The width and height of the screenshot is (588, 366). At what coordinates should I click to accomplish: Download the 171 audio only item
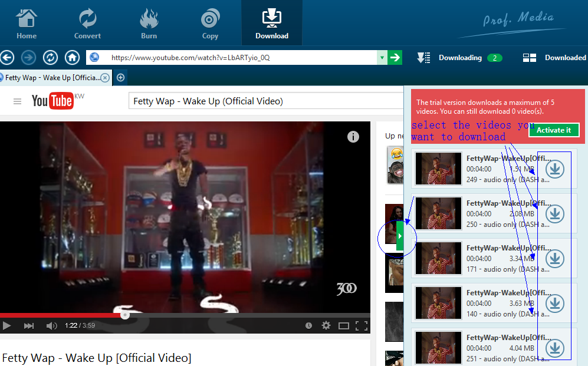pos(555,259)
